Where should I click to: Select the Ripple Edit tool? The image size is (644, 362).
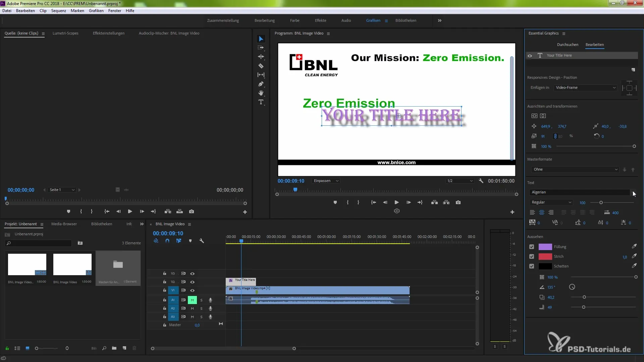pyautogui.click(x=261, y=57)
